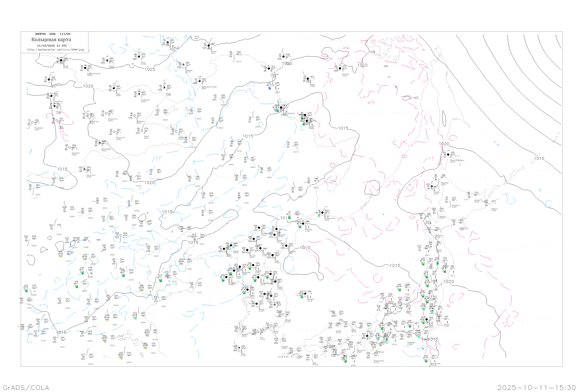The image size is (588, 392).
Task: Click the Южно-Сахалинск station overcast circle
Action: 448,155
